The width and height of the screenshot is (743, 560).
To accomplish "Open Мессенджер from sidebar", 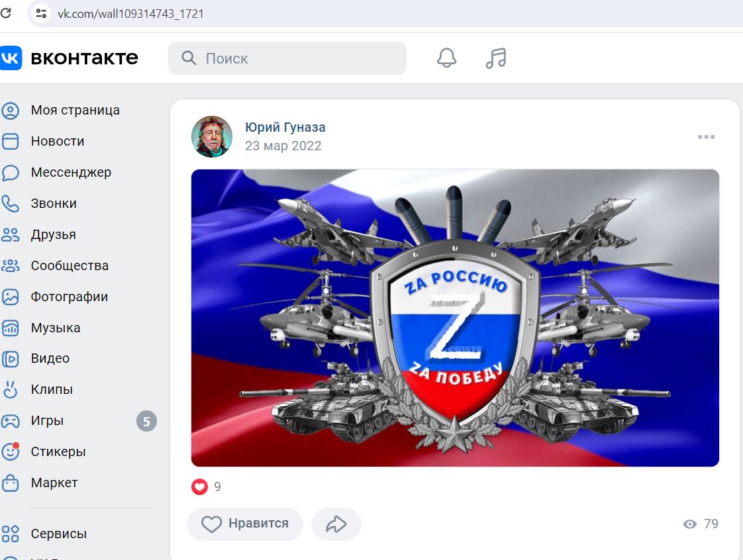I will click(71, 173).
